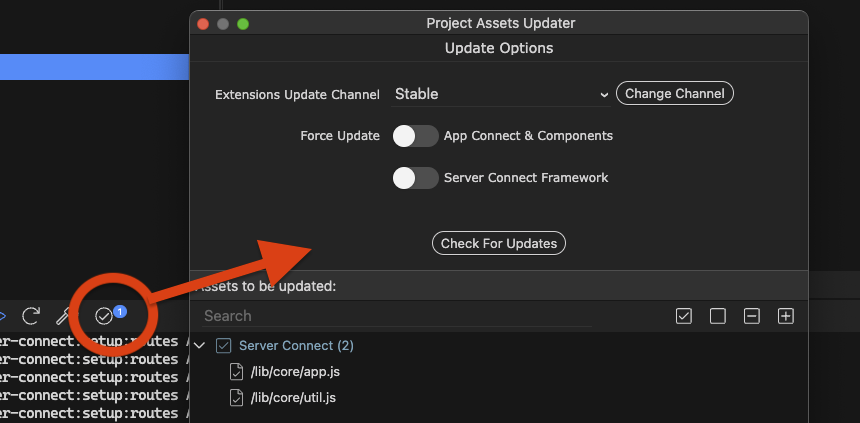This screenshot has width=860, height=423.
Task: Click the refresh arrow icon in bottom toolbar
Action: [x=31, y=315]
